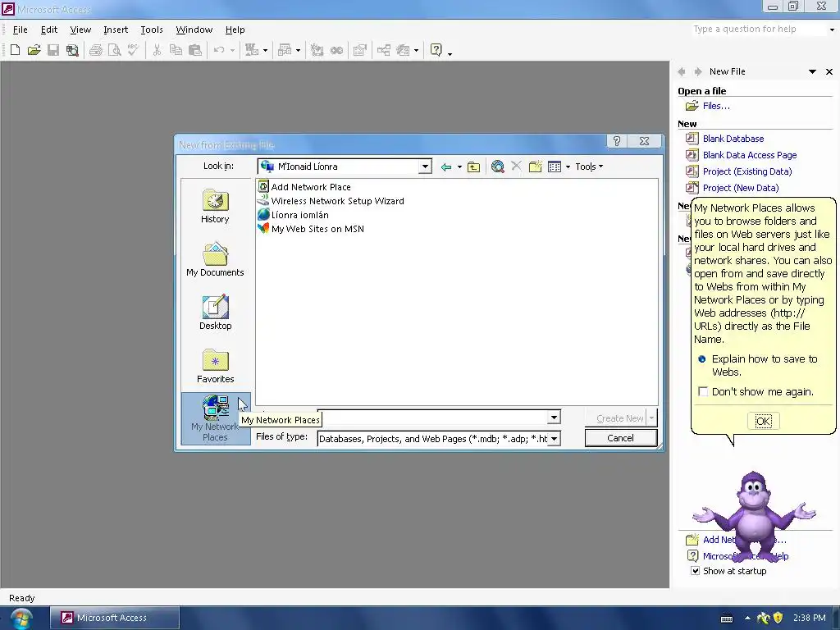Open the Tools menu in menu bar
Viewport: 840px width, 630px height.
pos(152,30)
